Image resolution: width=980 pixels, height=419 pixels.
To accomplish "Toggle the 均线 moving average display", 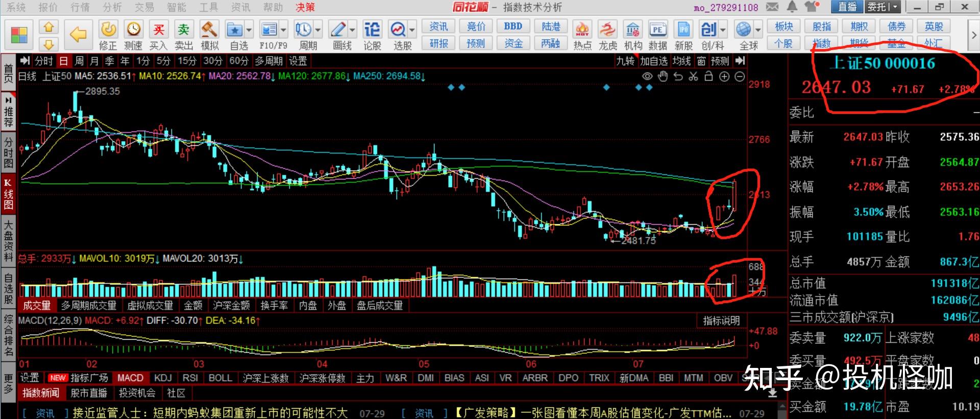I will 681,61.
